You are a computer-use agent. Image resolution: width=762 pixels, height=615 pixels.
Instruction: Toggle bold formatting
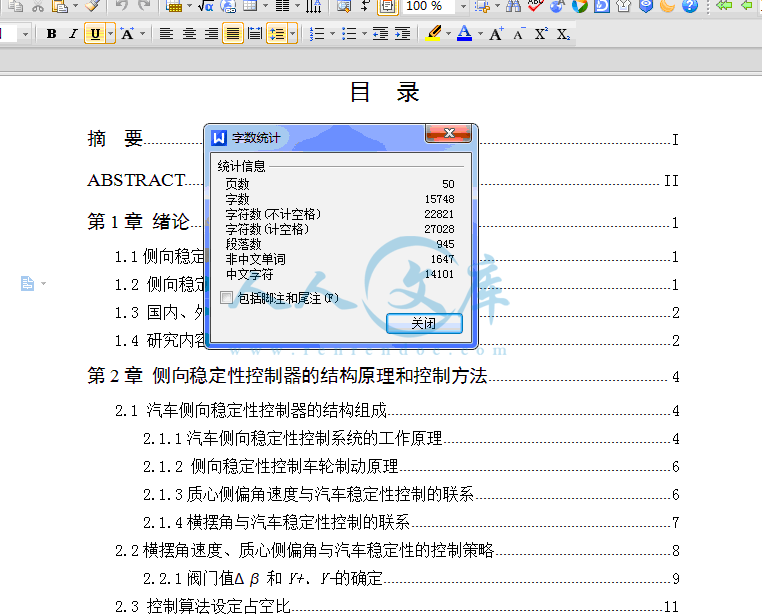click(52, 34)
